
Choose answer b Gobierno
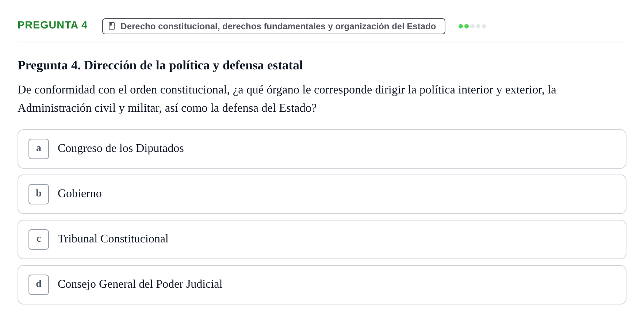tap(322, 194)
